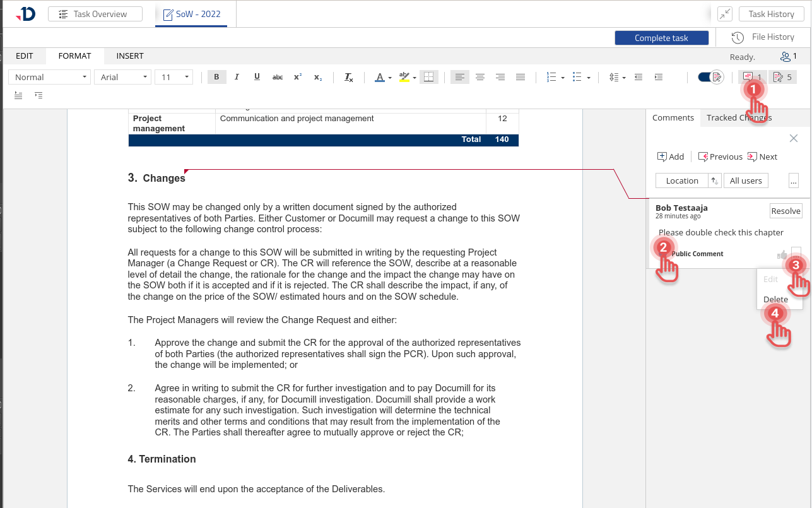Click the Complete task button
This screenshot has height=508, width=812.
(661, 38)
